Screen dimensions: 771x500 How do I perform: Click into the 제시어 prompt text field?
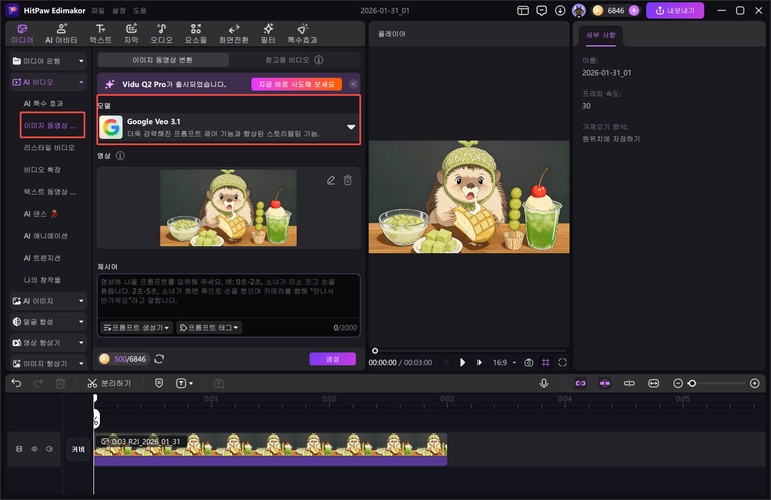click(x=229, y=296)
